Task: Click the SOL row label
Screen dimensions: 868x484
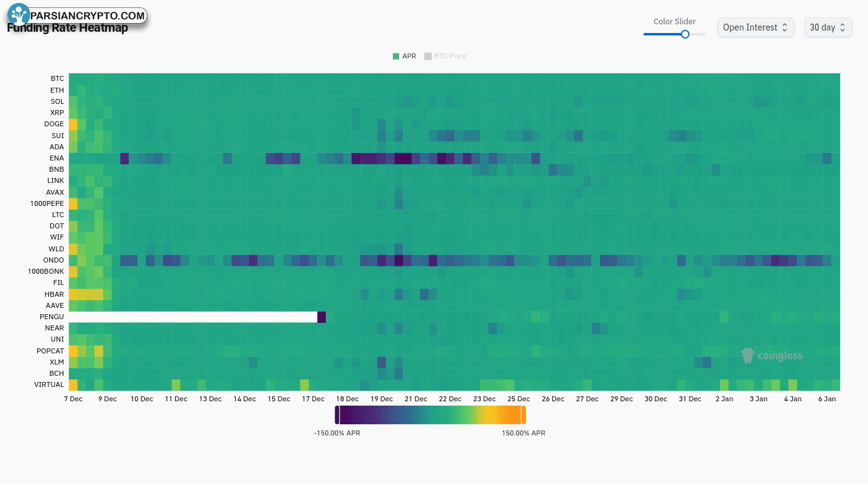Action: pos(57,101)
